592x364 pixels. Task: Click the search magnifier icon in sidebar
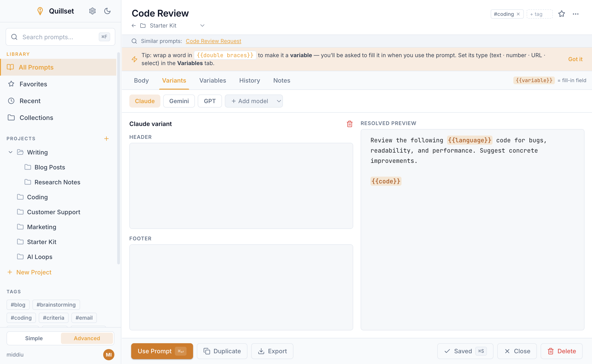click(x=14, y=37)
